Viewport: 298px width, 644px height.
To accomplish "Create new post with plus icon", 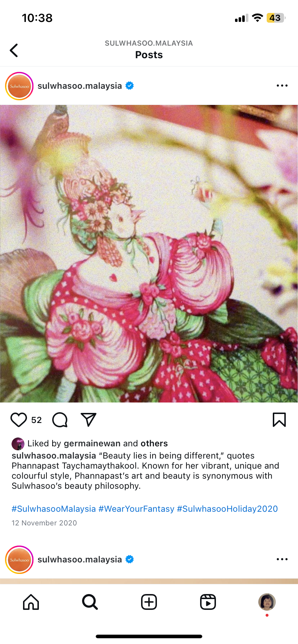I will click(149, 602).
